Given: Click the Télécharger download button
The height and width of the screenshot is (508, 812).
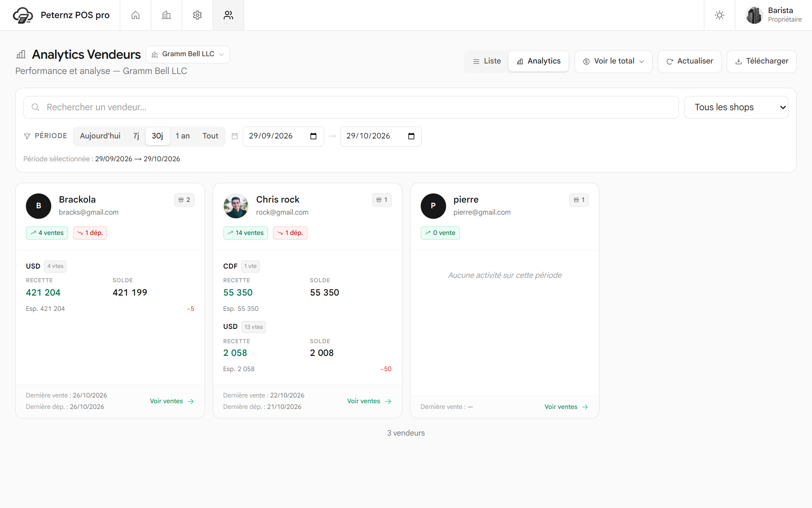Looking at the screenshot, I should (762, 61).
